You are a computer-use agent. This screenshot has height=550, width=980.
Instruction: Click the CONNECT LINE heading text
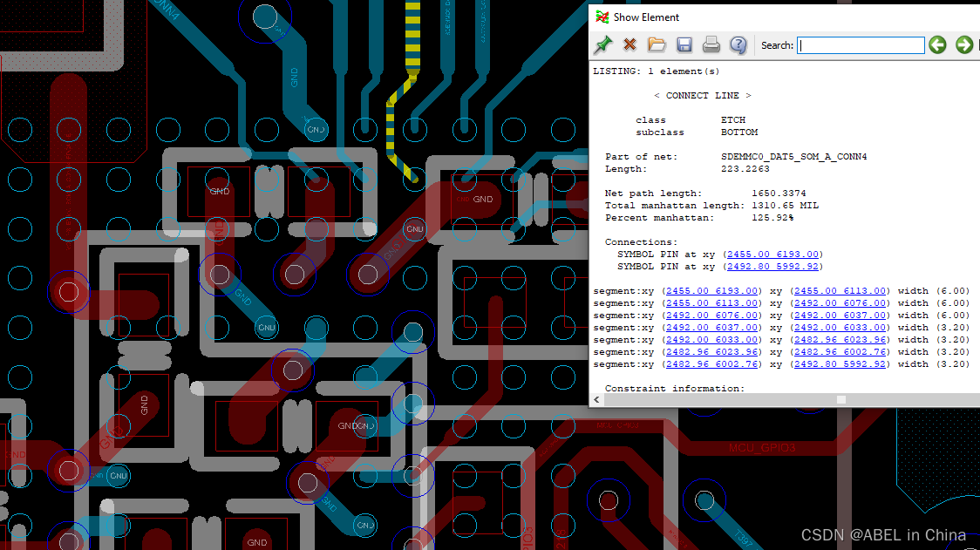[703, 96]
